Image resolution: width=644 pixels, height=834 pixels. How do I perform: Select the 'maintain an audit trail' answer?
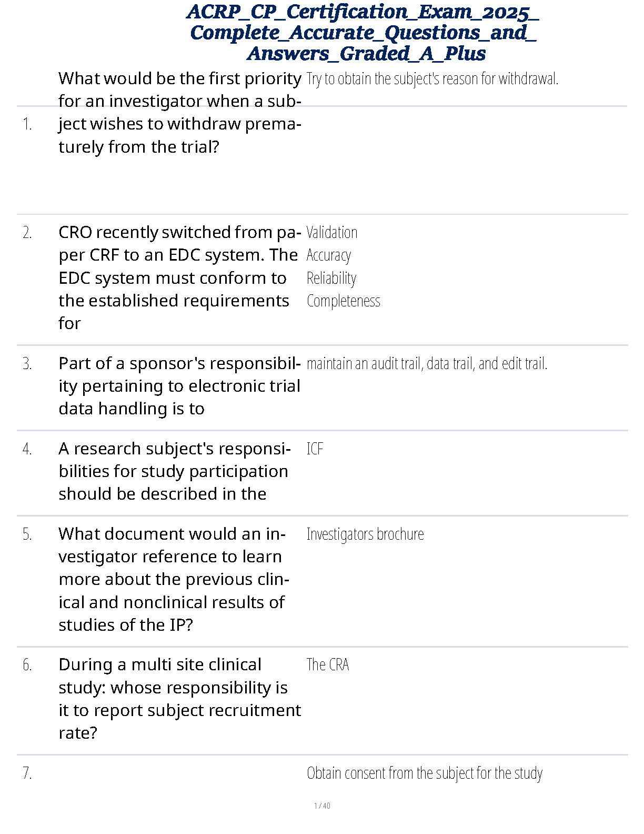click(427, 363)
